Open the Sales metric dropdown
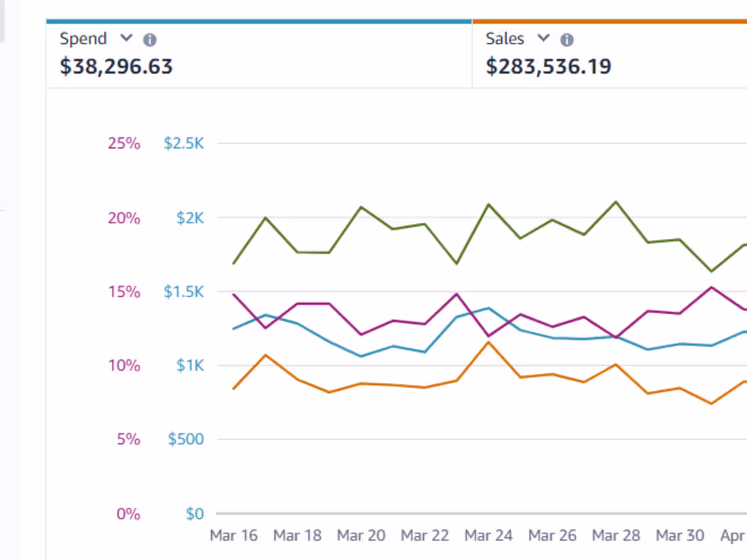 coord(543,39)
